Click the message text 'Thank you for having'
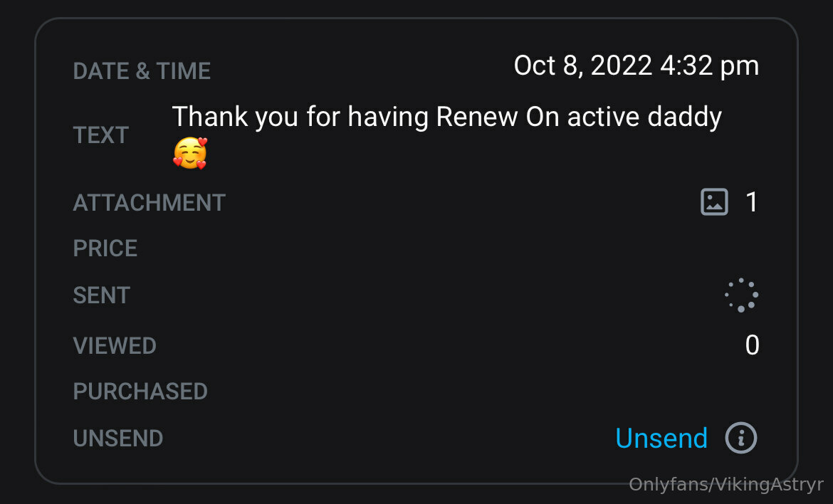The width and height of the screenshot is (833, 504). pyautogui.click(x=300, y=117)
